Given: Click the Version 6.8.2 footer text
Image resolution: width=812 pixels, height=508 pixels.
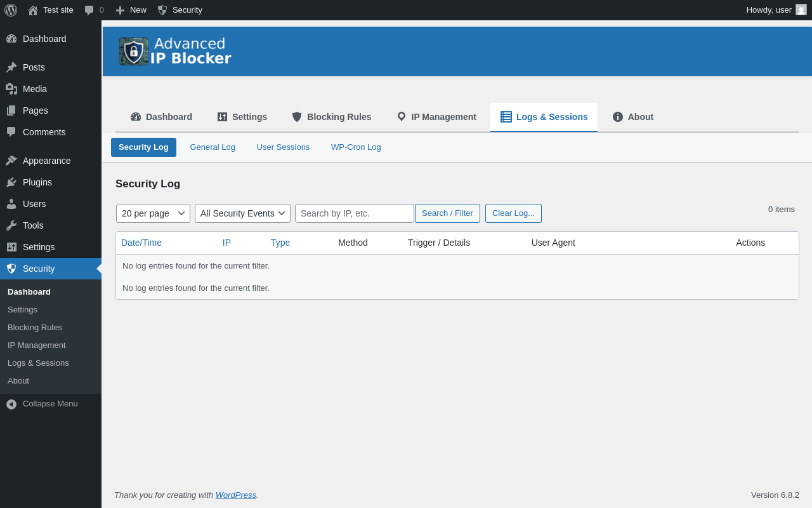Looking at the screenshot, I should coord(775,495).
